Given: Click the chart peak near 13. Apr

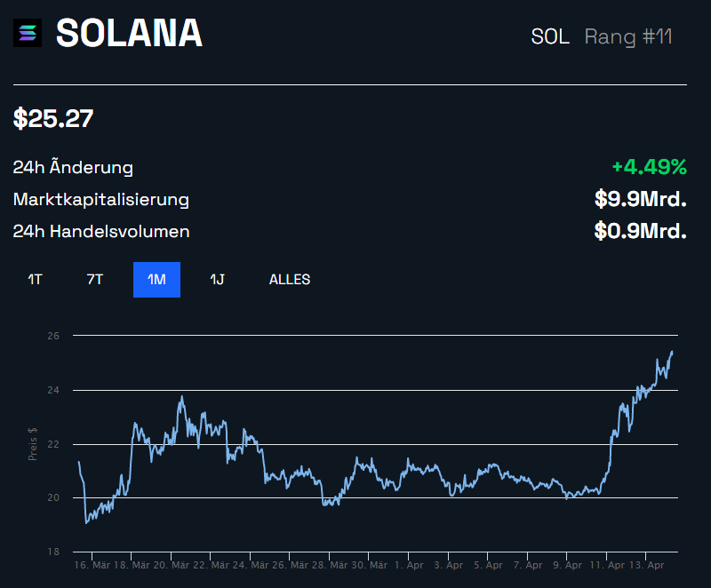Looking at the screenshot, I should tap(671, 353).
